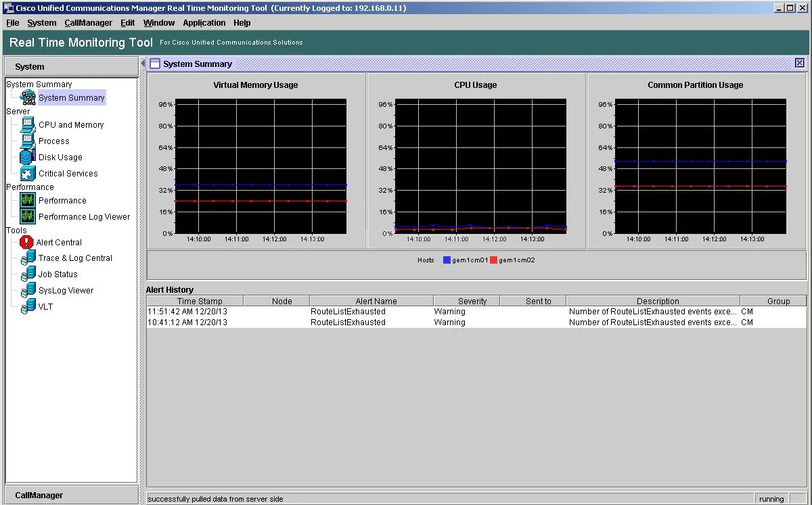Screen dimensions: 812x505
Task: Click the 'successfully pulled data' status message
Action: (x=216, y=499)
